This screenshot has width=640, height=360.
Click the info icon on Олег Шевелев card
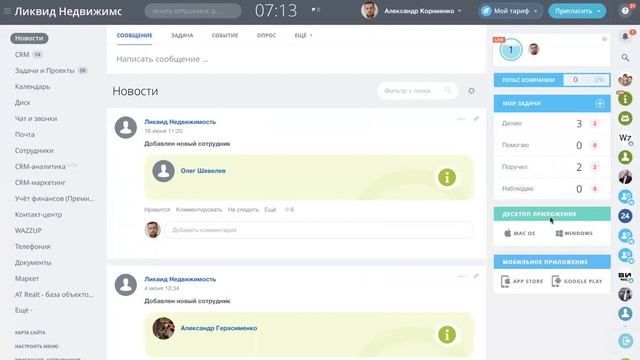click(447, 178)
